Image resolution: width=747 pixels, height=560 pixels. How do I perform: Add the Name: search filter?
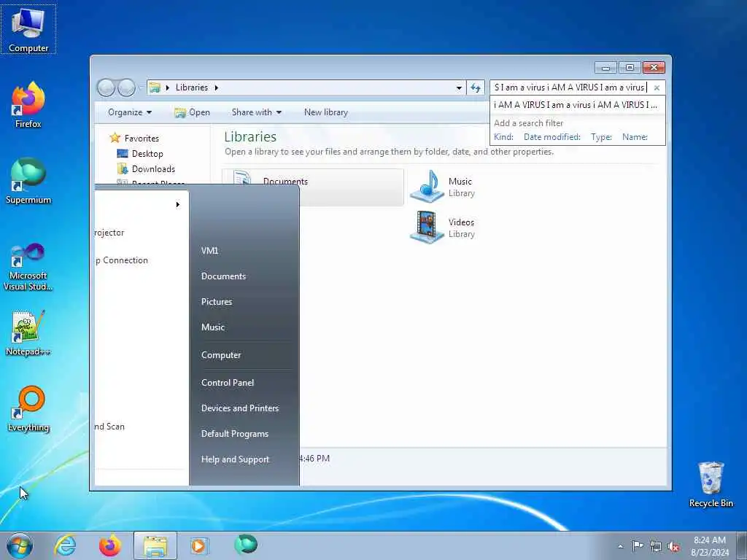pos(635,137)
